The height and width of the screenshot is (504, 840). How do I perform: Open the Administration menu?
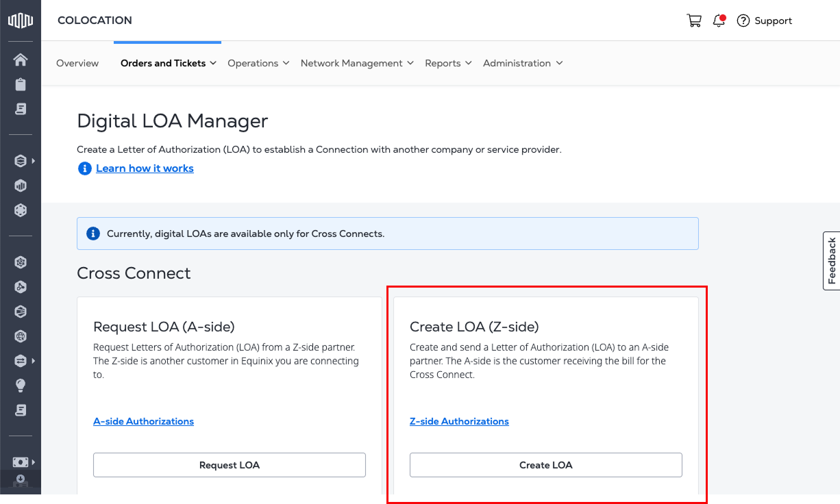[523, 63]
